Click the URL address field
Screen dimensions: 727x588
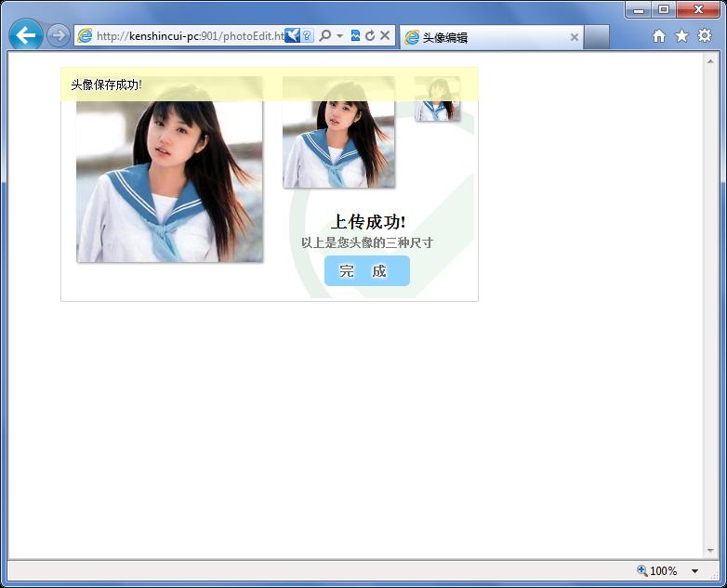pos(186,36)
